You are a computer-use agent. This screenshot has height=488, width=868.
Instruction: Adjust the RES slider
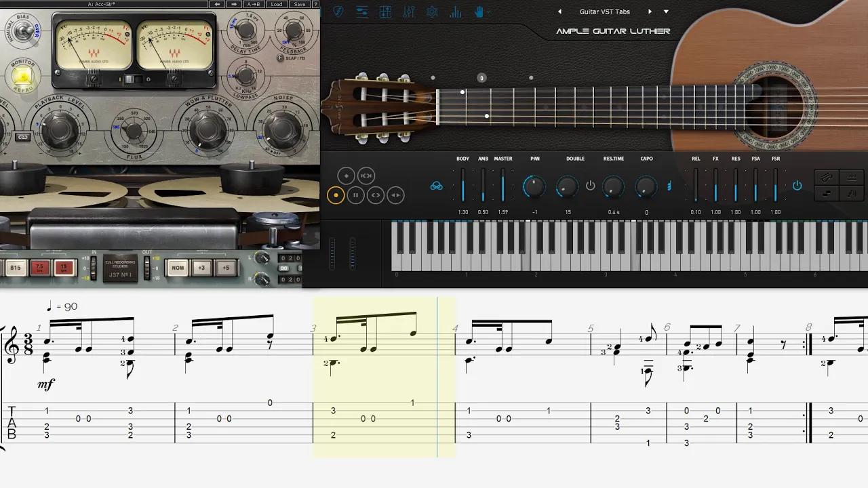click(735, 185)
